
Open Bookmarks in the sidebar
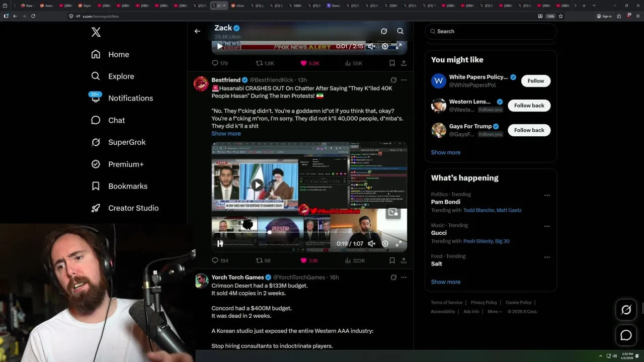click(119, 186)
